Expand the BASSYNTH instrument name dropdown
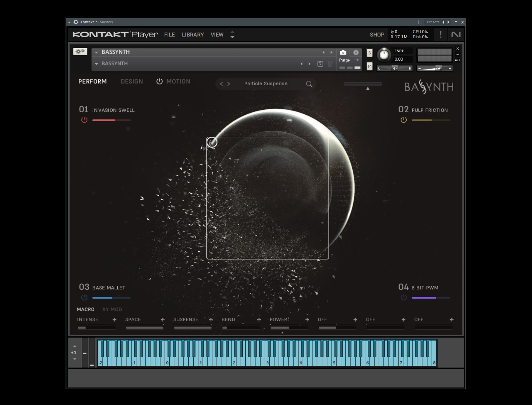 click(x=96, y=52)
